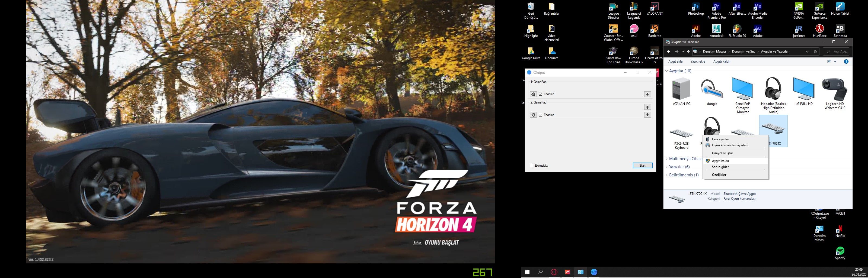Select the osu! desktop shortcut
The image size is (868, 278).
coord(634,31)
